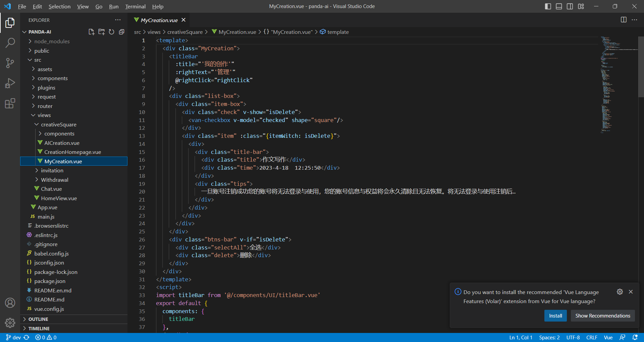The height and width of the screenshot is (342, 644).
Task: Click Show Recommendations button
Action: 603,316
